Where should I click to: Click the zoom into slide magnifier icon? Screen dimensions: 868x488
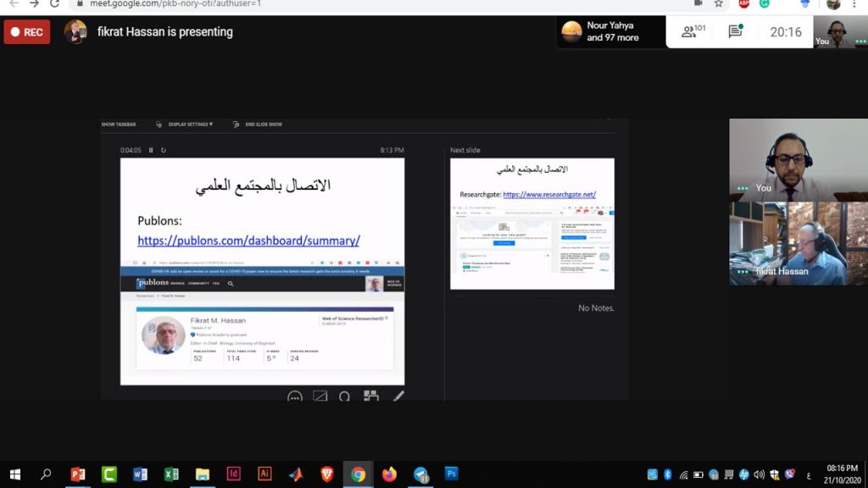[x=345, y=396]
